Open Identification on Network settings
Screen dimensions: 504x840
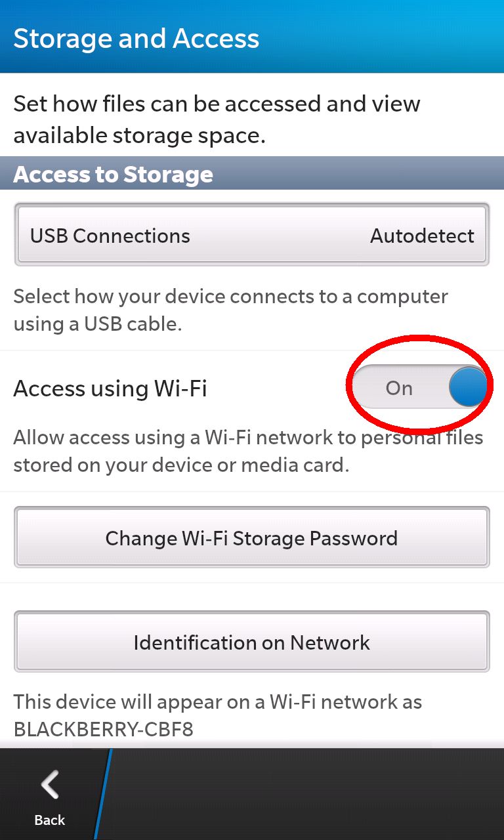252,642
